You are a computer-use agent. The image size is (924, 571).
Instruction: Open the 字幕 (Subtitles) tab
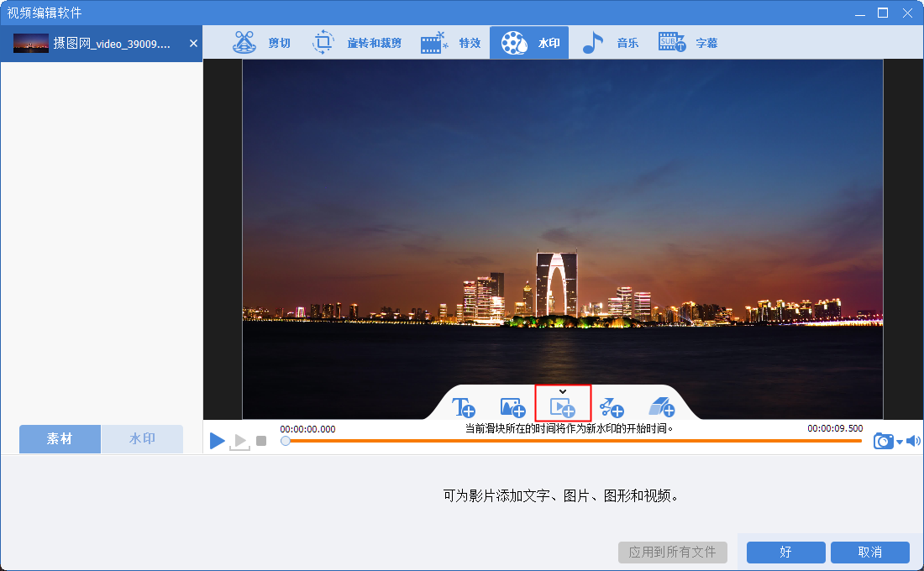click(x=689, y=43)
